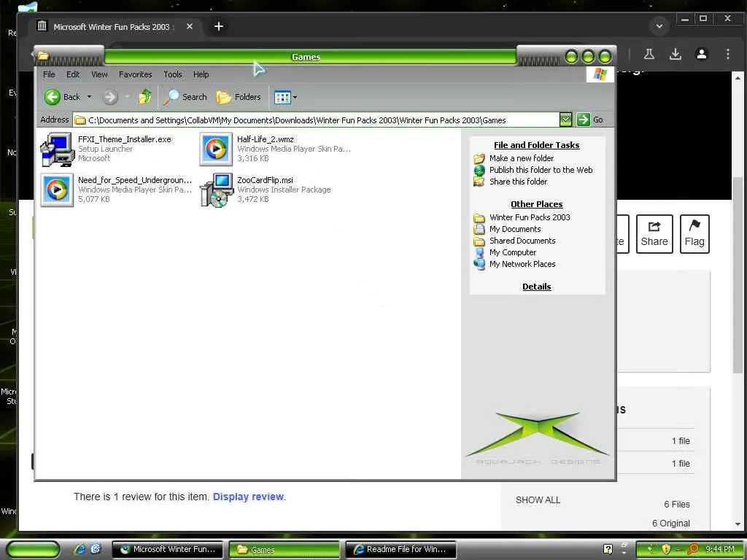
Task: Click the Flag button on the web page
Action: tap(694, 234)
